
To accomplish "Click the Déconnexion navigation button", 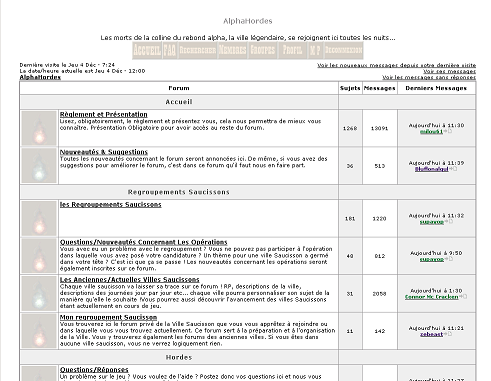I will point(343,50).
